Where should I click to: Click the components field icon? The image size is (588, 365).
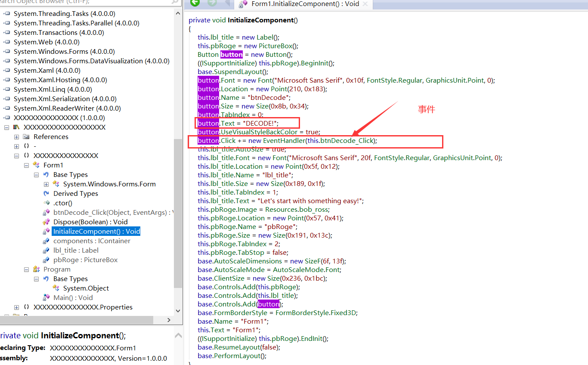46,241
